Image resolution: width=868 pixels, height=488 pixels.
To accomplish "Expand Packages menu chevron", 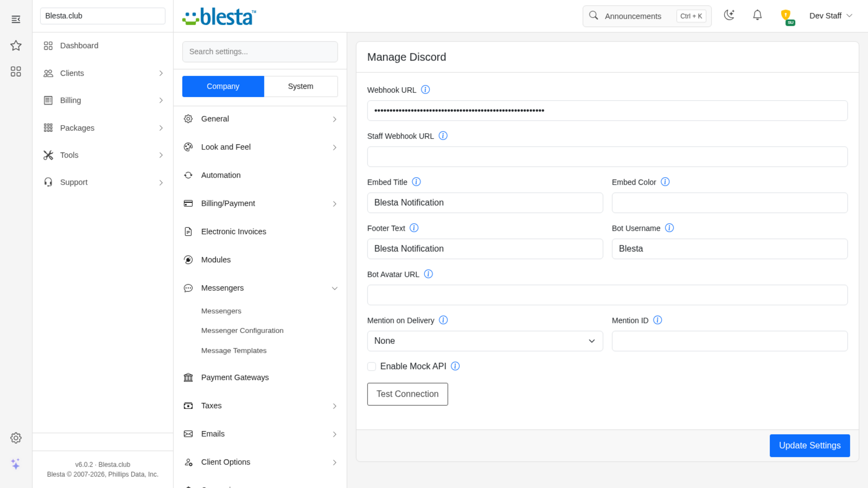I will 161,128.
